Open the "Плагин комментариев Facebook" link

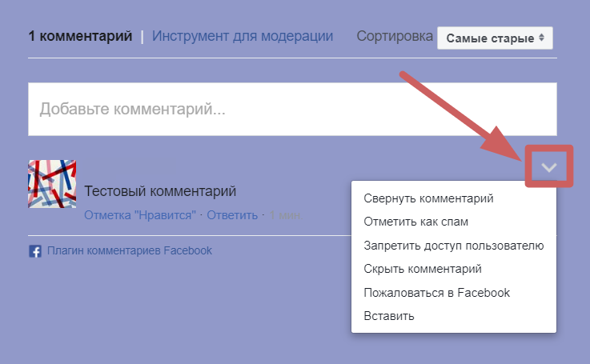pos(129,250)
